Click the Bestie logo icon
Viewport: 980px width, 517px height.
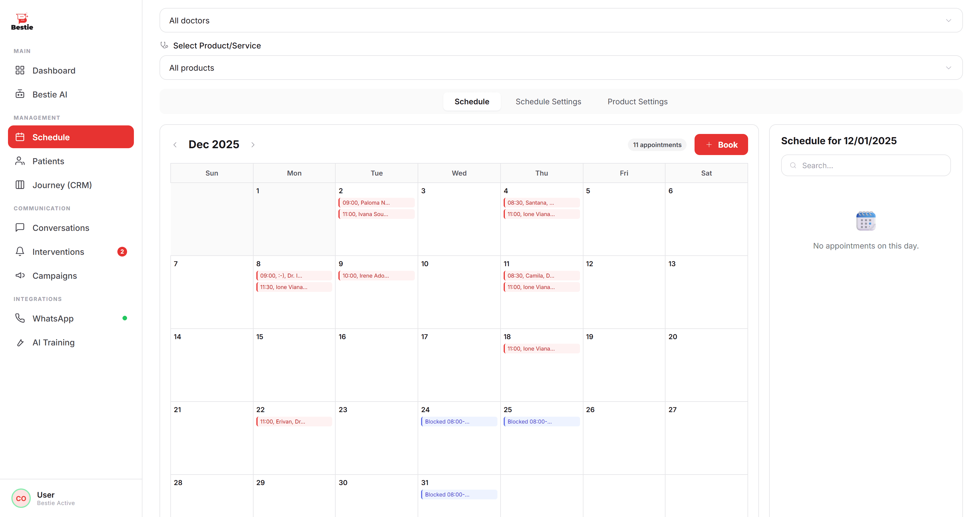(x=22, y=22)
